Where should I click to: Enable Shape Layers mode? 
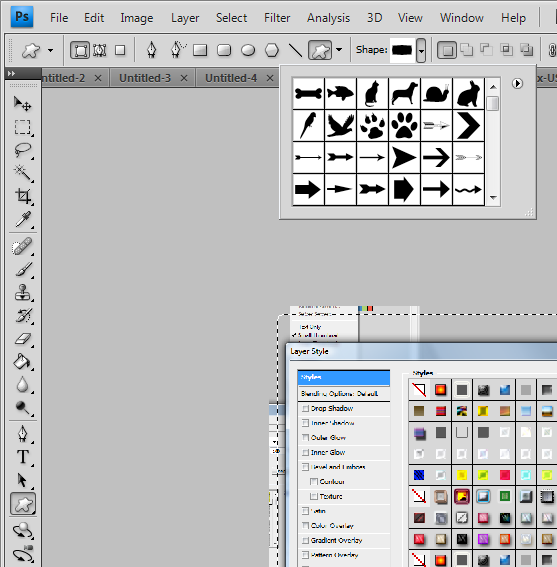pyautogui.click(x=80, y=50)
